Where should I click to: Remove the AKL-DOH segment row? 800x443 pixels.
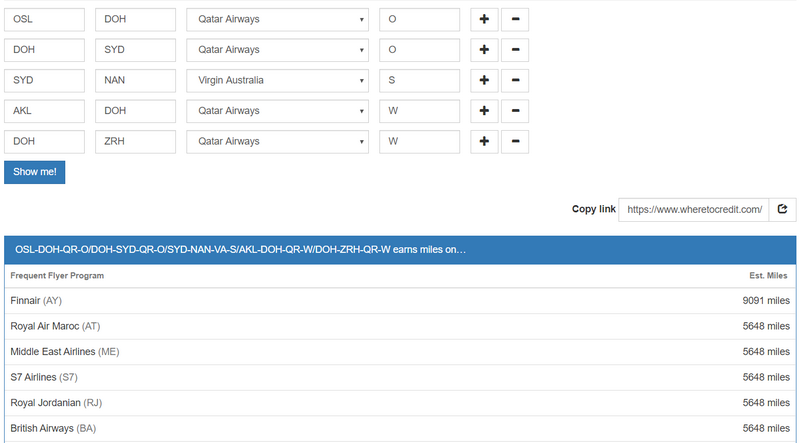pyautogui.click(x=515, y=111)
